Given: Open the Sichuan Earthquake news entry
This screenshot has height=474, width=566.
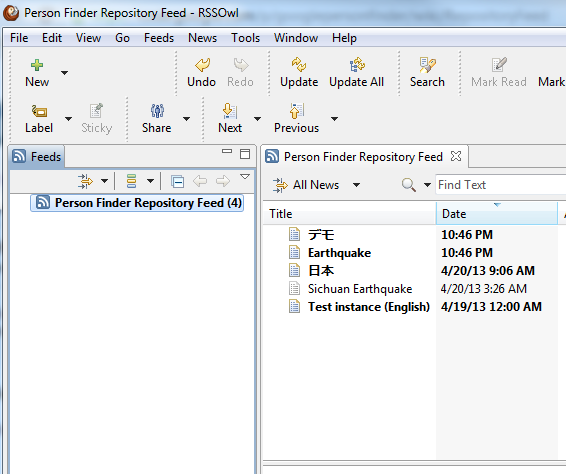Looking at the screenshot, I should click(360, 289).
